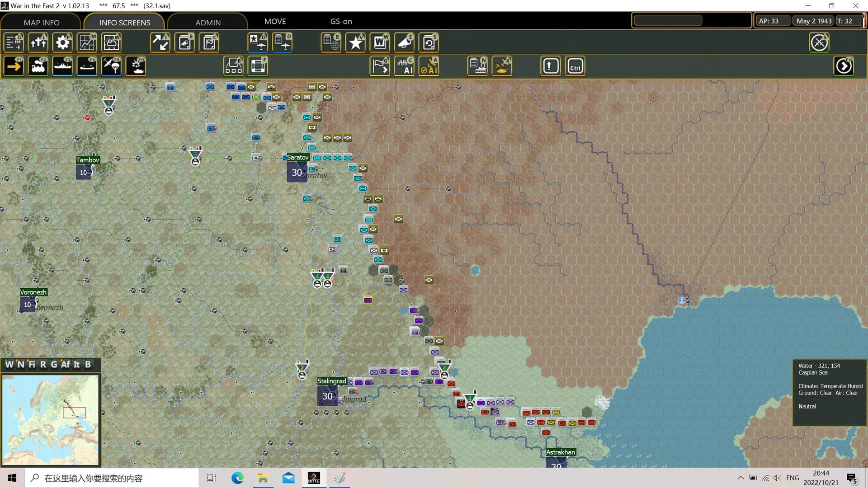Select the Voronezh city label
868x488 pixels.
[x=33, y=292]
